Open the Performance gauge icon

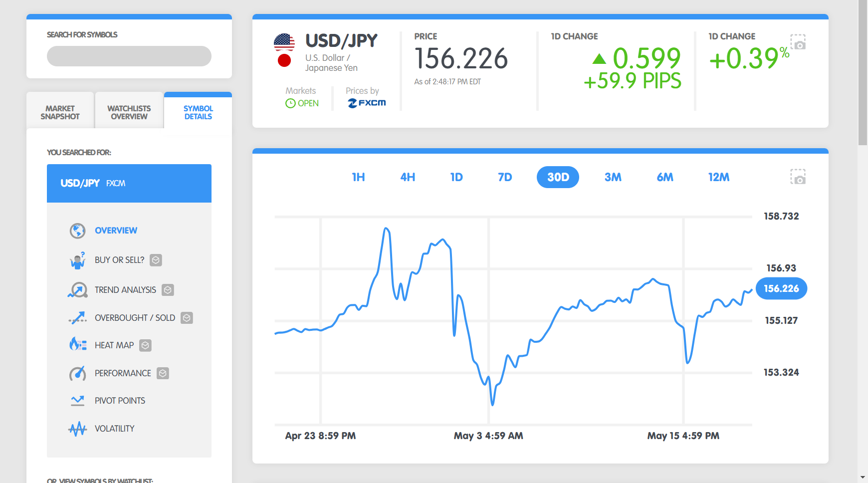pos(77,373)
